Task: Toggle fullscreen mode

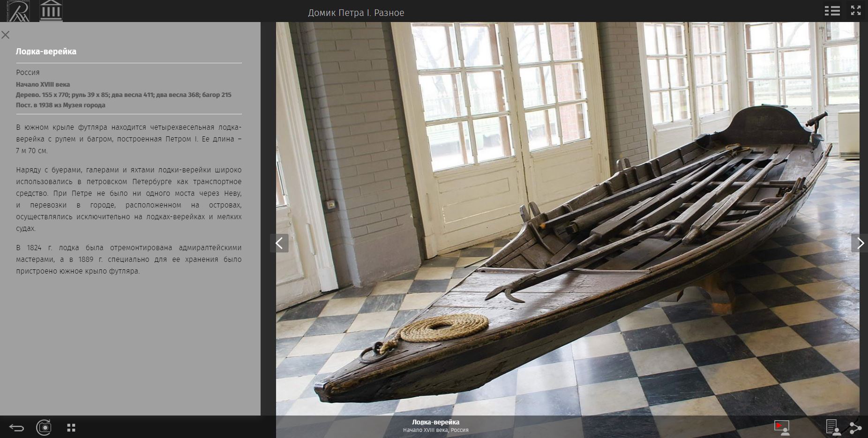Action: tap(856, 11)
